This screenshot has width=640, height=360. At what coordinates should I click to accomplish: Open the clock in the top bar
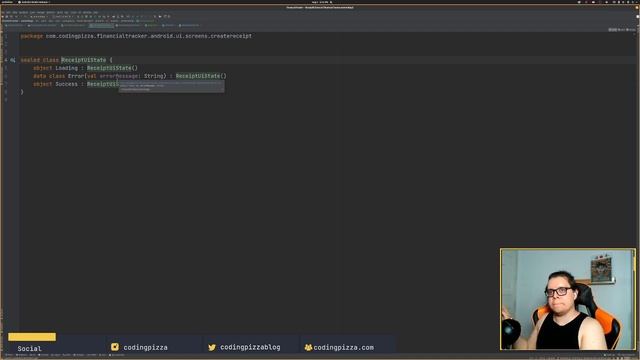coord(321,2)
